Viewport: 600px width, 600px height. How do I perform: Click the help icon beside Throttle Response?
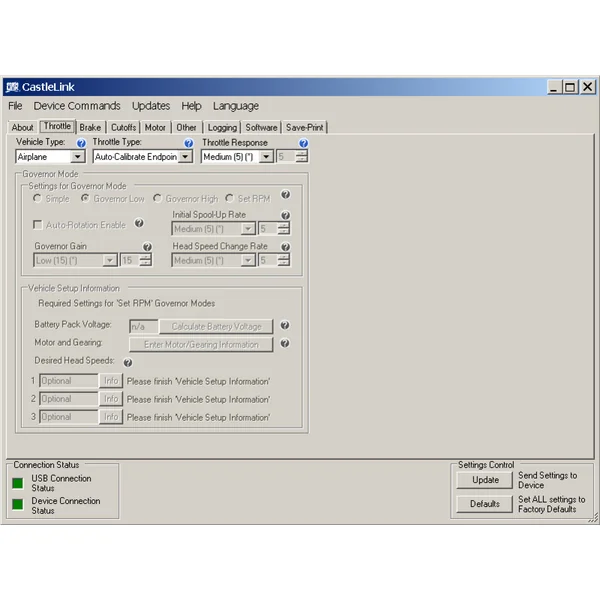pyautogui.click(x=303, y=143)
